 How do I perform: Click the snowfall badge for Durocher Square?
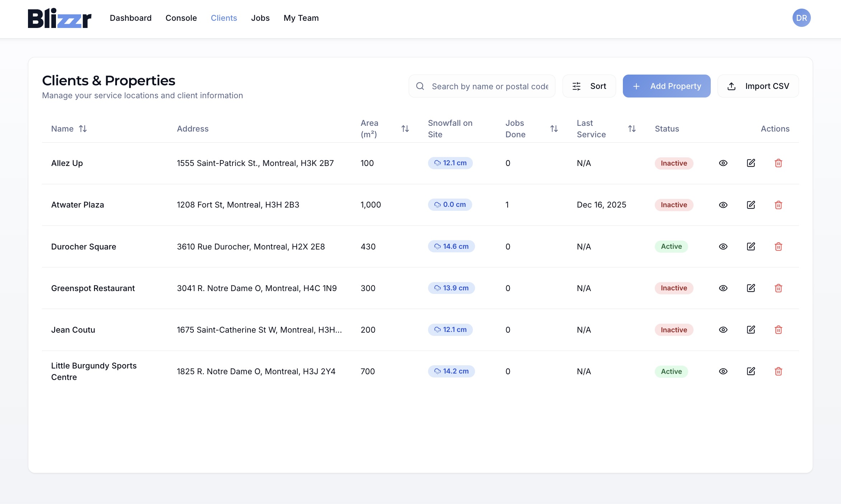[x=451, y=246]
